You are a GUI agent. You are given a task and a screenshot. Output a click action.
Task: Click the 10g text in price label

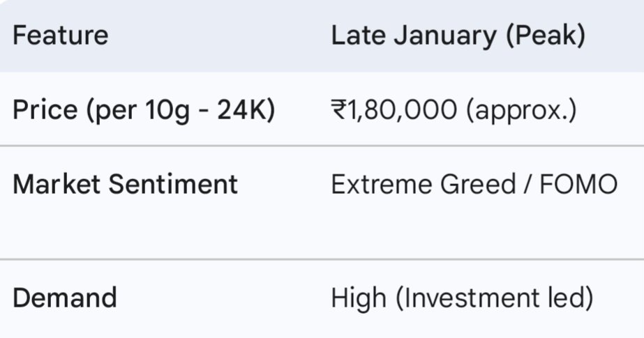click(x=170, y=110)
